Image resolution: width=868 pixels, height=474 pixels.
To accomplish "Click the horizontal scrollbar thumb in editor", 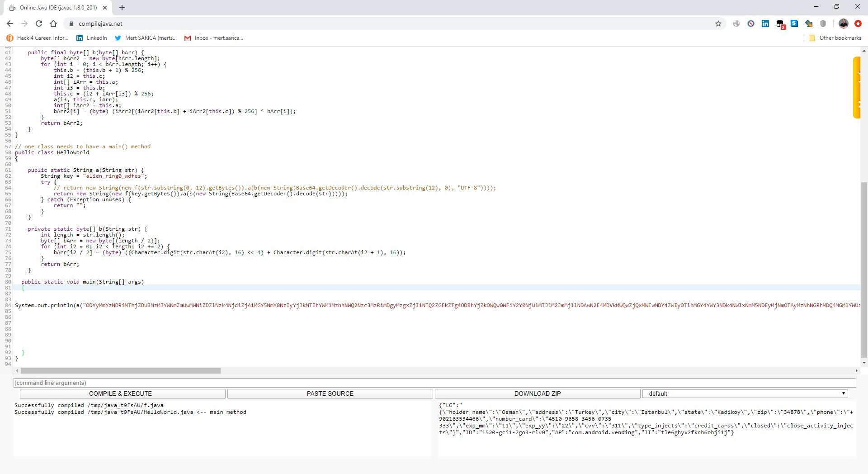I will [x=121, y=371].
